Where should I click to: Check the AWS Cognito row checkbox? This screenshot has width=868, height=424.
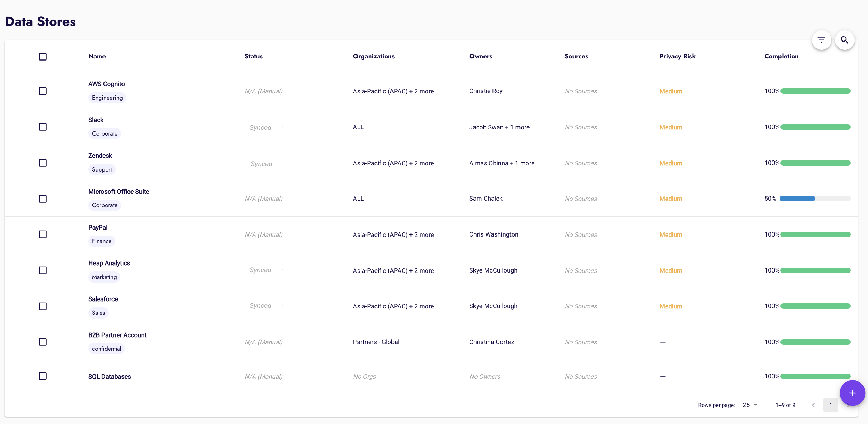coord(43,91)
